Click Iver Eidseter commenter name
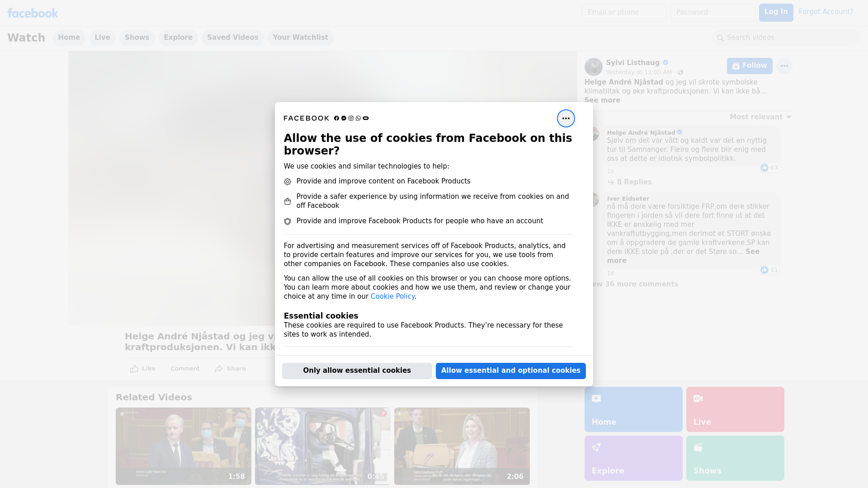Screen dimensions: 868x488 [x=628, y=199]
